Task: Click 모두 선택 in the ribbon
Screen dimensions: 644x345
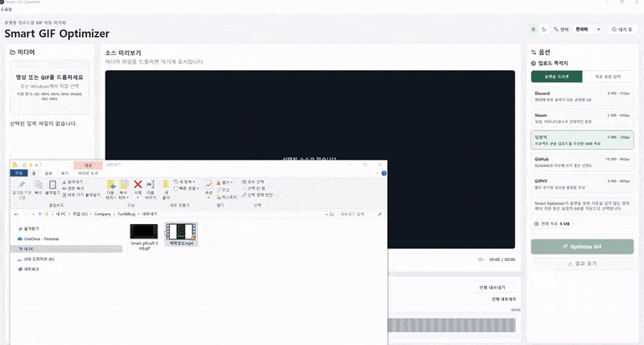Action: tap(253, 181)
